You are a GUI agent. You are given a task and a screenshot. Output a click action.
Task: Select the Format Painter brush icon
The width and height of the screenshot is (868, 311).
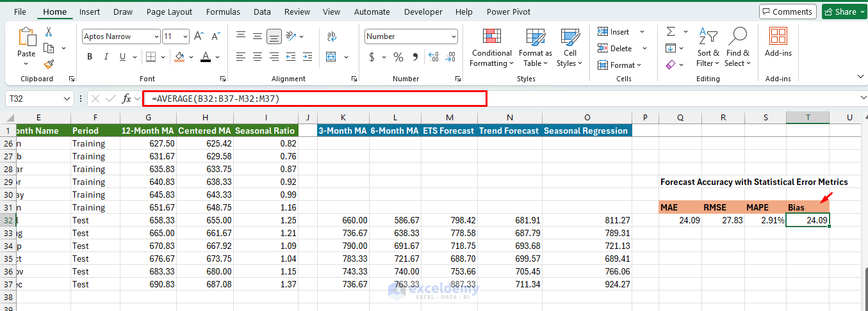point(49,64)
